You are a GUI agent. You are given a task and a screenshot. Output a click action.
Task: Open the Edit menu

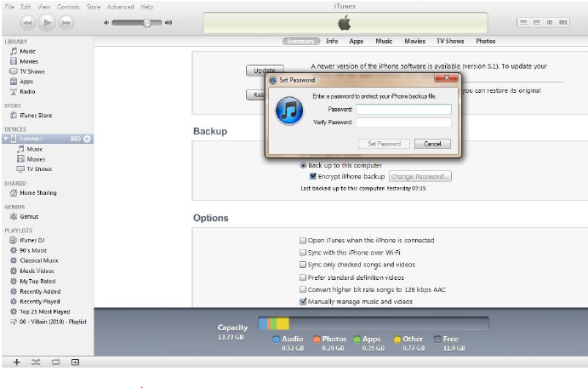pyautogui.click(x=26, y=7)
